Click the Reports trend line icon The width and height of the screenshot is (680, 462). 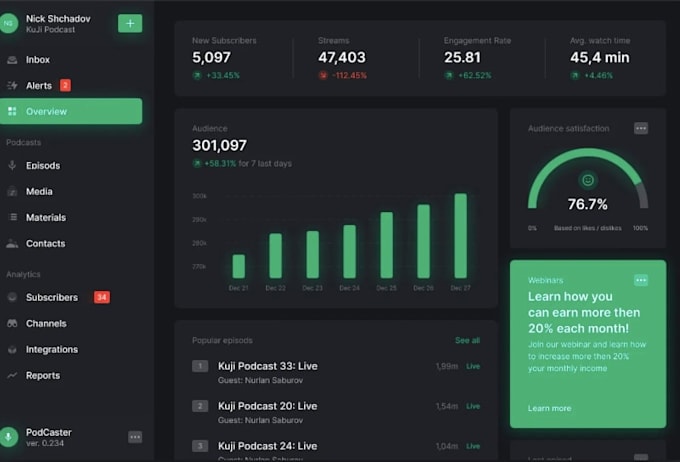tap(12, 375)
